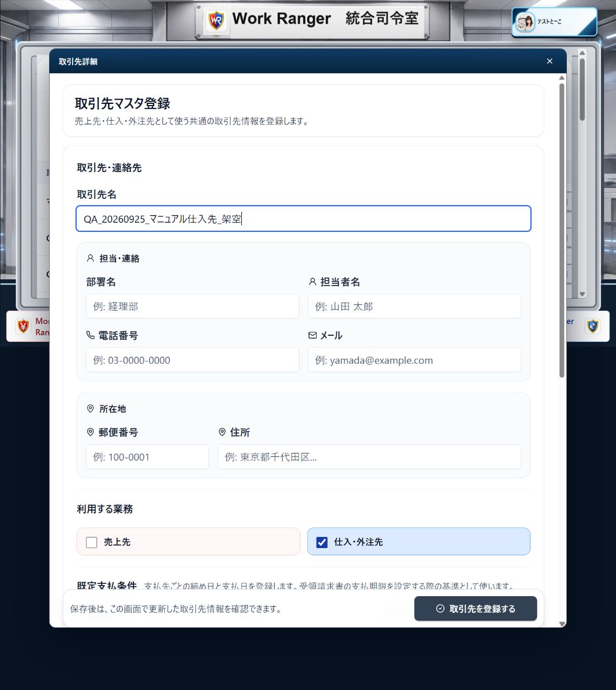This screenshot has height=690, width=616.
Task: Click the pin icon beside 住所
Action: click(x=222, y=432)
